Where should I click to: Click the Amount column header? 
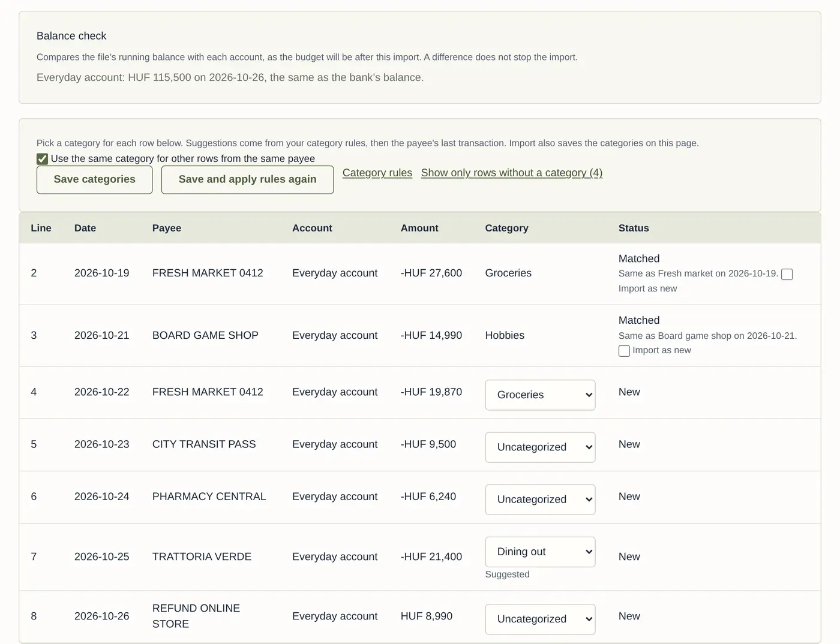[x=419, y=228]
